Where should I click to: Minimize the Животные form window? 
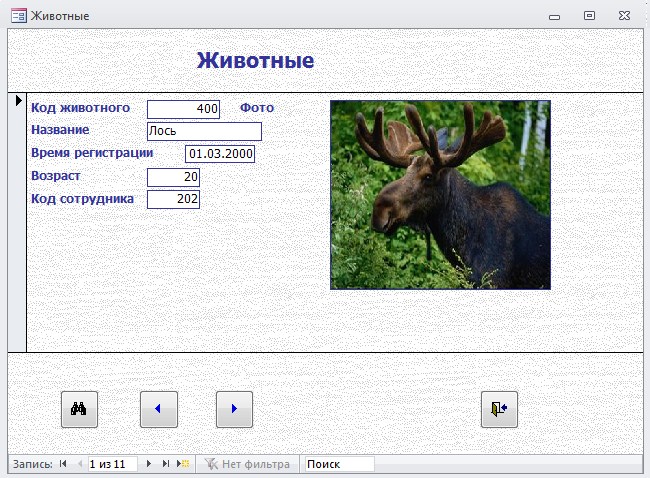pos(554,17)
